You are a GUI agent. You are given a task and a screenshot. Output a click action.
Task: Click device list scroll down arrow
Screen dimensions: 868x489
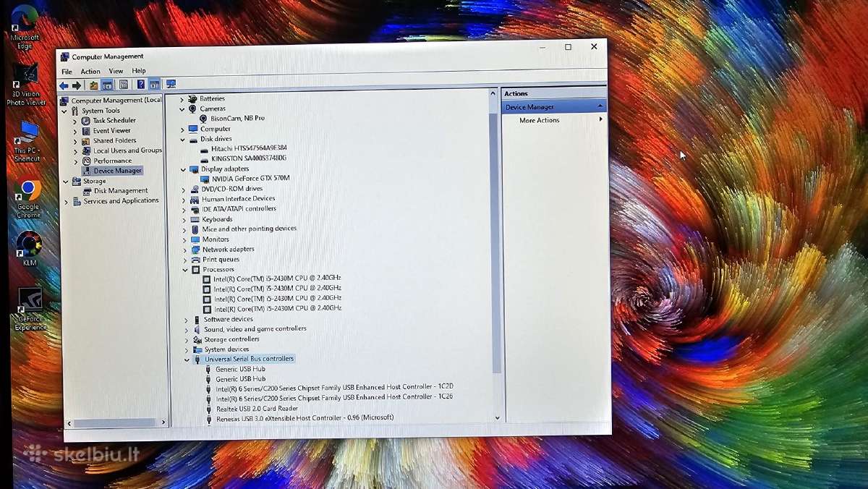coord(497,417)
